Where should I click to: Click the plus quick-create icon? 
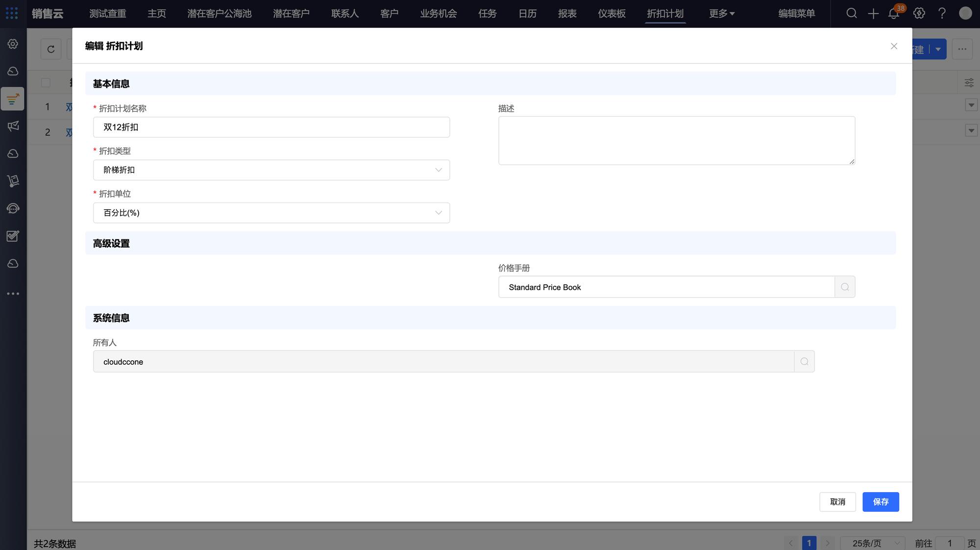(873, 14)
